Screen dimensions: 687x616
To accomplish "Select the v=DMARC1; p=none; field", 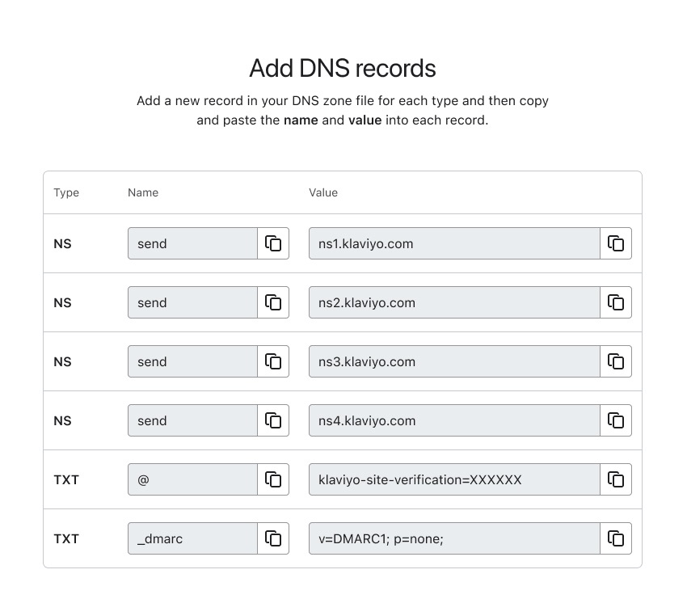I will coord(453,538).
